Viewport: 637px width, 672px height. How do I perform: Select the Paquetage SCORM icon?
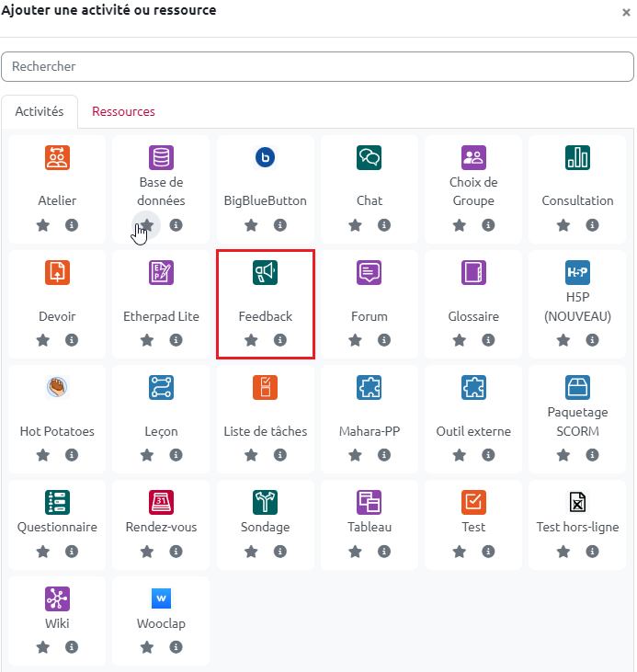[x=577, y=388]
